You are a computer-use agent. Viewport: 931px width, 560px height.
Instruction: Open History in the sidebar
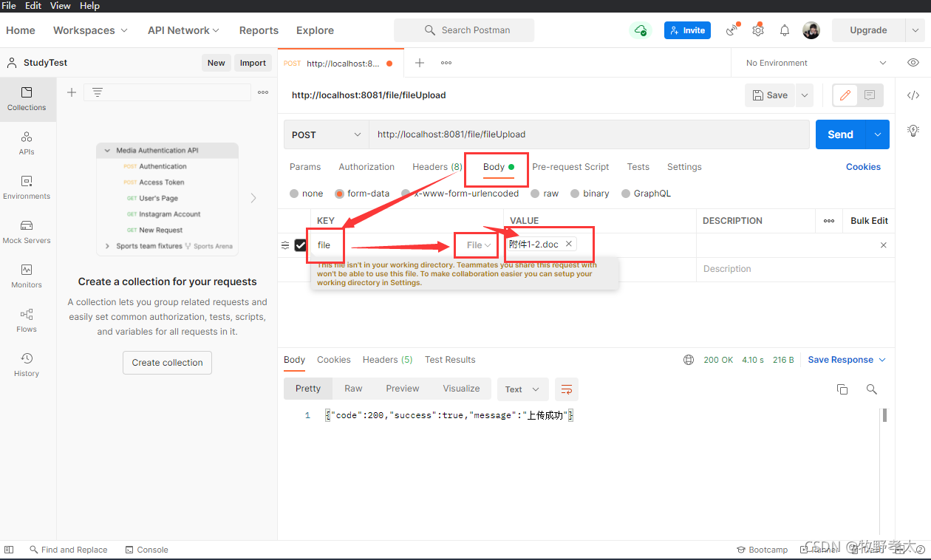[27, 365]
